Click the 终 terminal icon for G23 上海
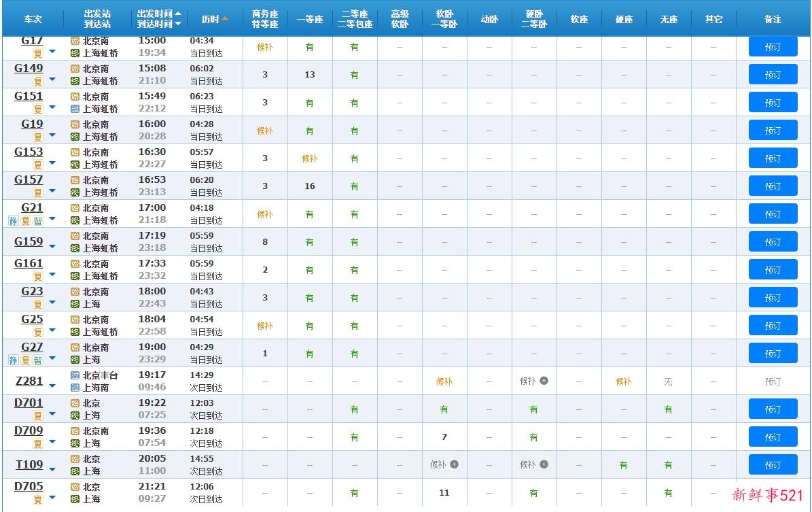Image resolution: width=812 pixels, height=512 pixels. click(75, 304)
